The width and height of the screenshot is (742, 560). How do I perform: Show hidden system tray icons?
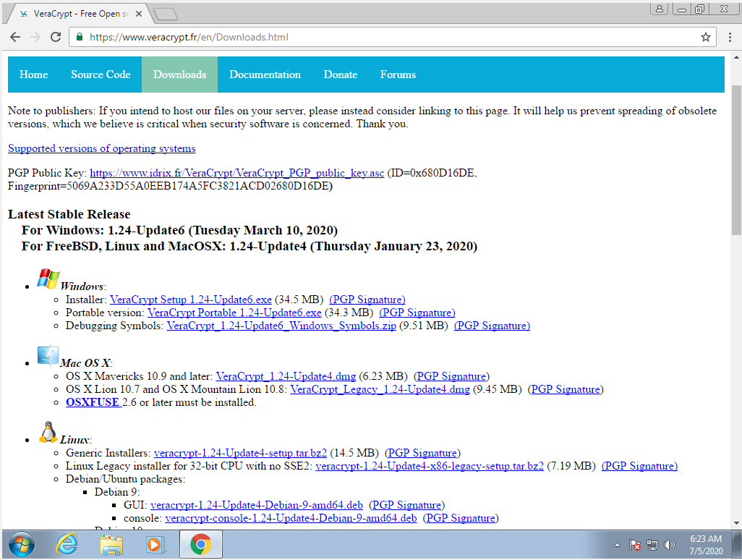coord(617,545)
